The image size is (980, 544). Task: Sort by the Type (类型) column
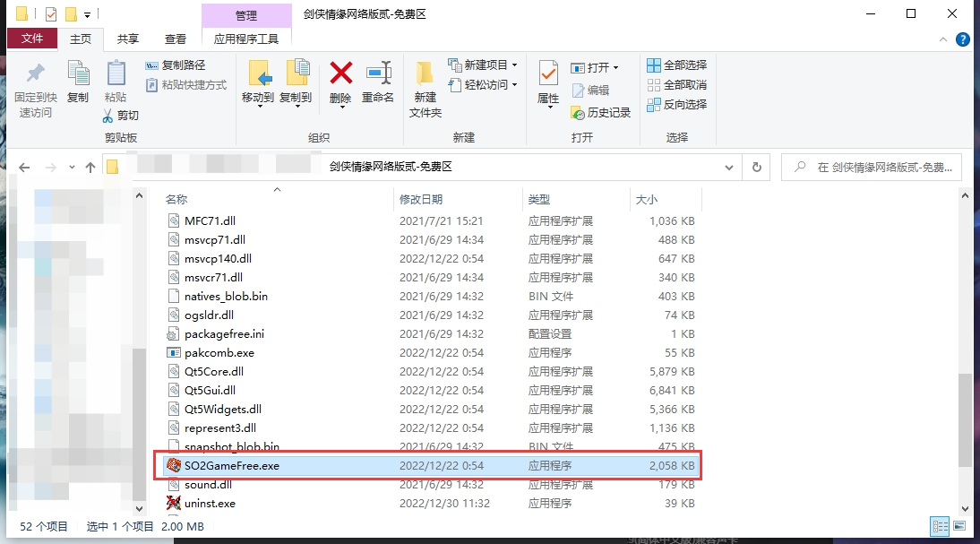(576, 200)
